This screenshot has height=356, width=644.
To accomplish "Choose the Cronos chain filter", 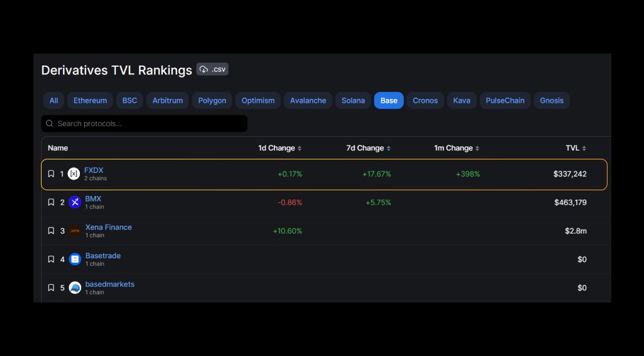I will (x=425, y=100).
